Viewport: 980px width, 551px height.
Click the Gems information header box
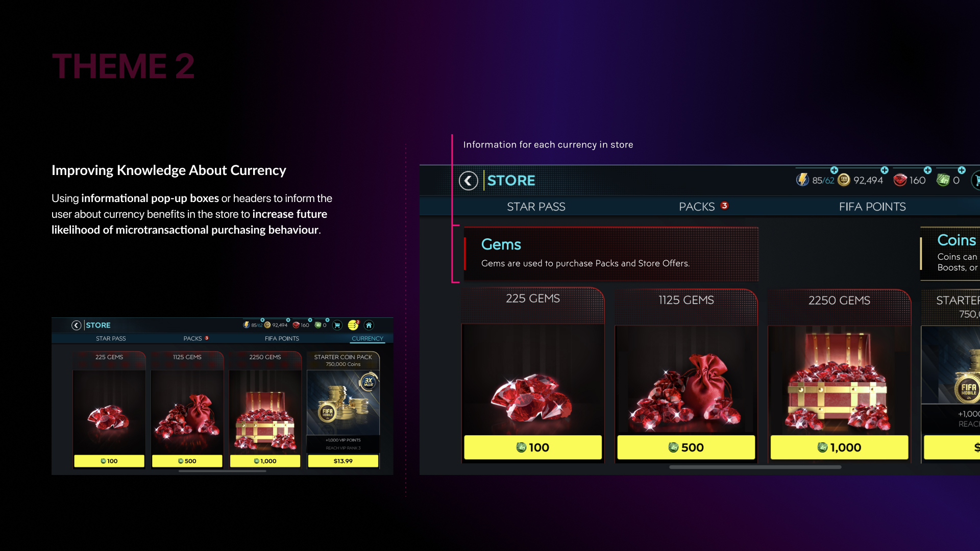point(610,254)
